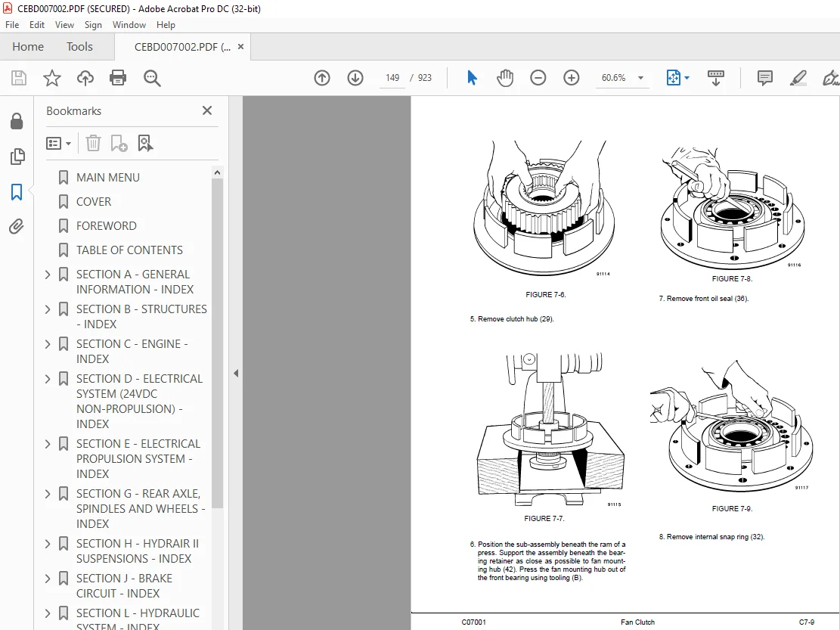This screenshot has width=840, height=630.
Task: Jump to MAIN MENU bookmark
Action: tap(107, 177)
